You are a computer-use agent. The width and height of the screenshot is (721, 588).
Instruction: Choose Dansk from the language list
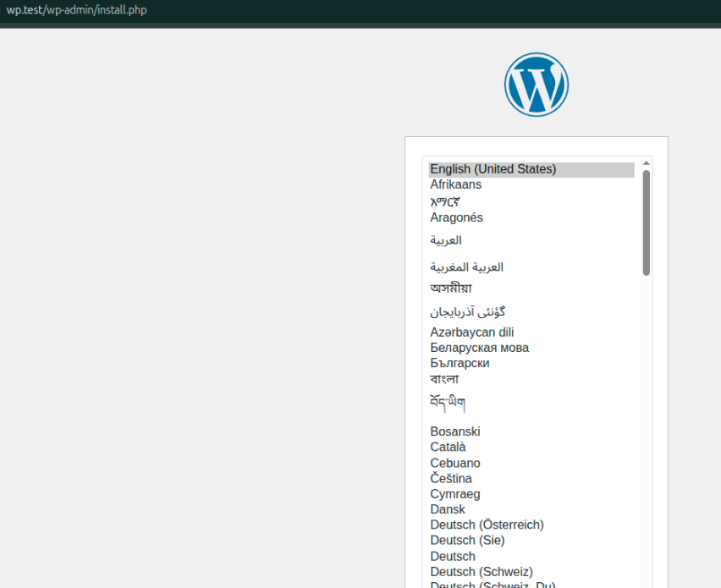(x=448, y=509)
